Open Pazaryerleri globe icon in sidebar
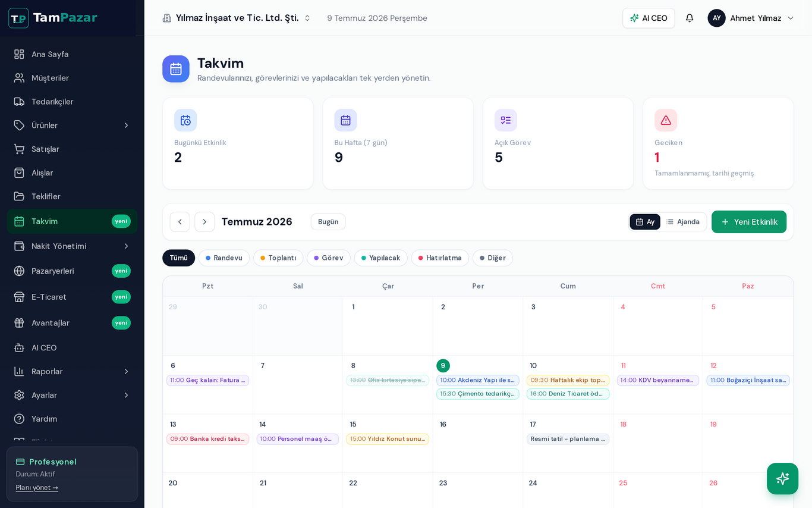Image resolution: width=812 pixels, height=508 pixels. click(19, 271)
